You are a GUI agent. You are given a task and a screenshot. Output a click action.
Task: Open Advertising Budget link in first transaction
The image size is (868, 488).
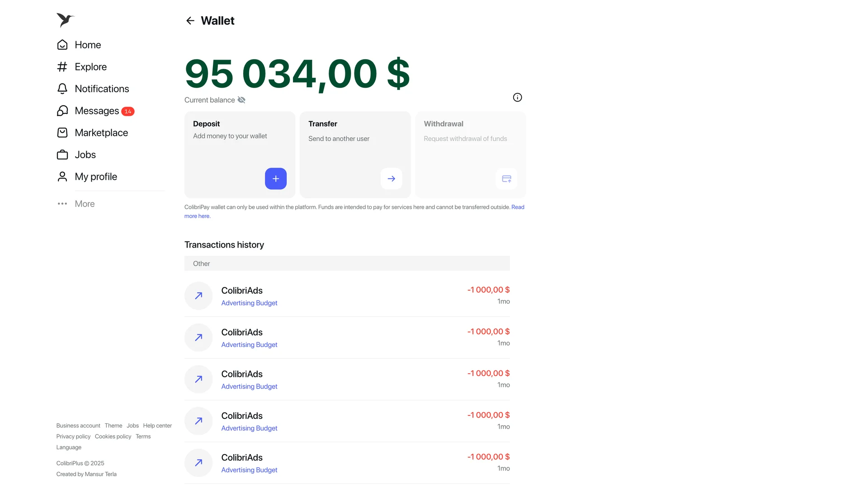pyautogui.click(x=249, y=303)
